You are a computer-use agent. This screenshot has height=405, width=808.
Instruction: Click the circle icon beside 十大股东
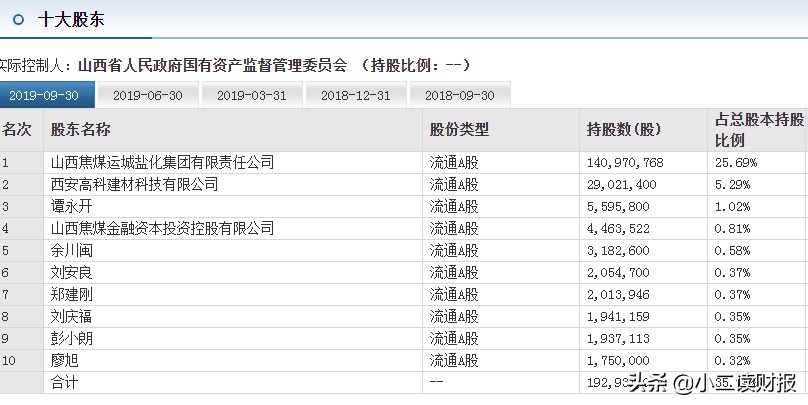pos(19,20)
